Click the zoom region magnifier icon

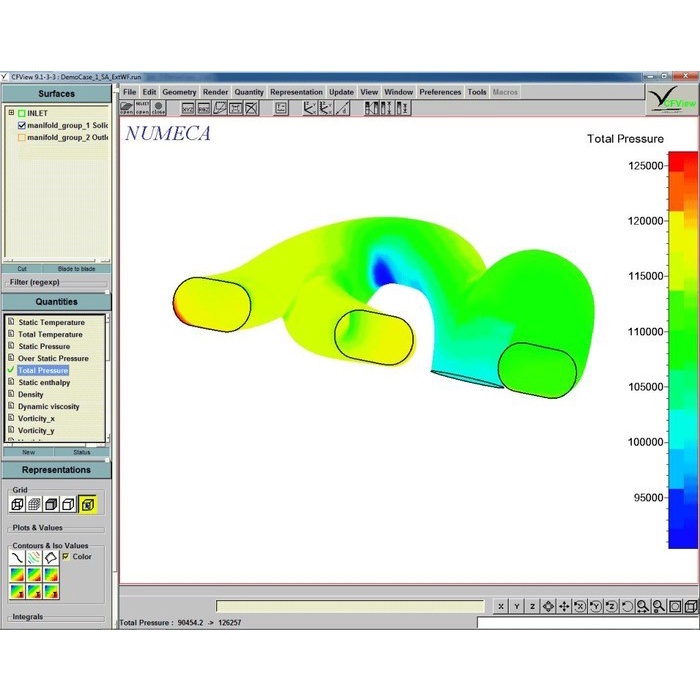point(643,606)
